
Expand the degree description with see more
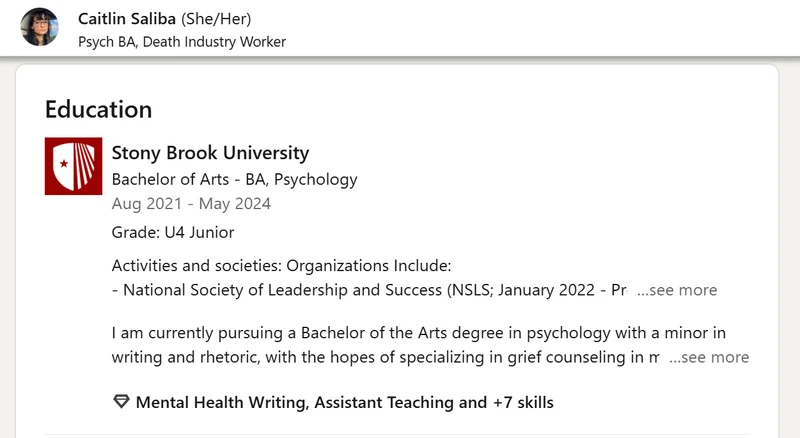[709, 357]
